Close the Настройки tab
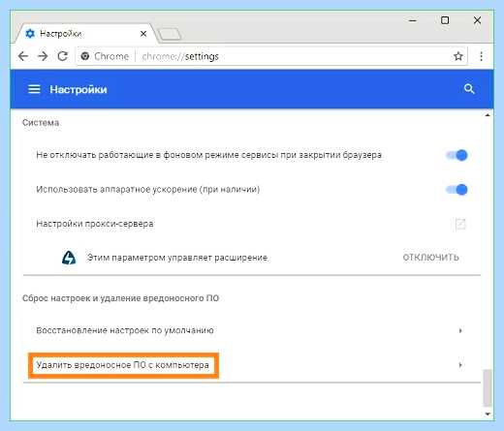Viewport: 504px width, 431px height. (143, 34)
